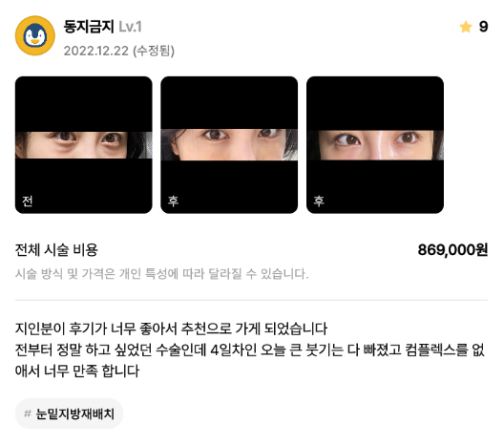Screen dimensions: 504x445
Task: Select the #눈밑지방재배치 hashtag chip
Action: tap(69, 413)
